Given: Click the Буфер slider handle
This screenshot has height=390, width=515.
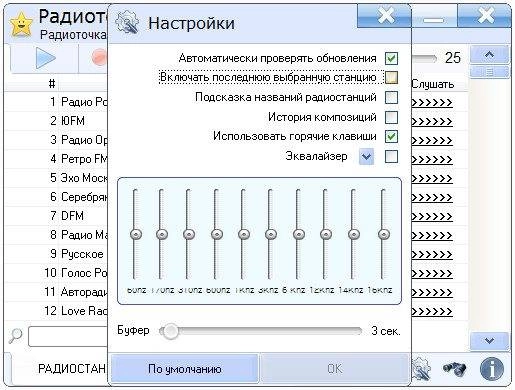Looking at the screenshot, I should (x=171, y=331).
